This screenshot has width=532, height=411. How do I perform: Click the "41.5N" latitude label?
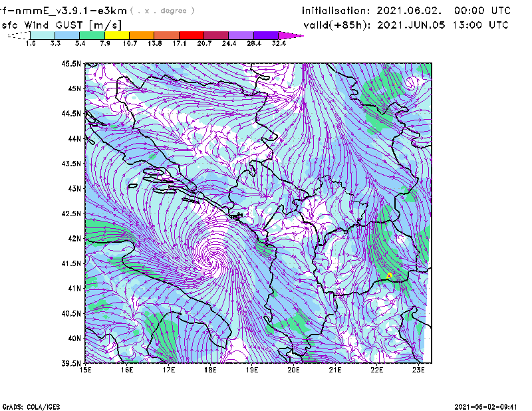(x=71, y=263)
